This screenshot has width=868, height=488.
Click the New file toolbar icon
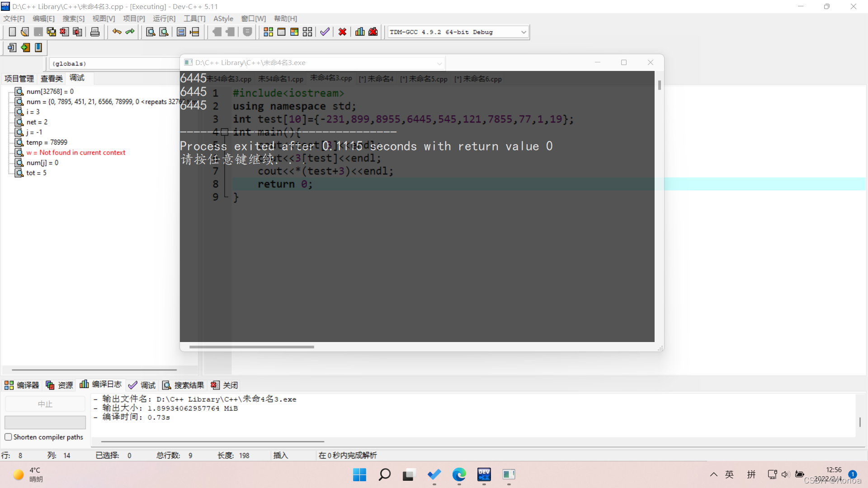(12, 32)
